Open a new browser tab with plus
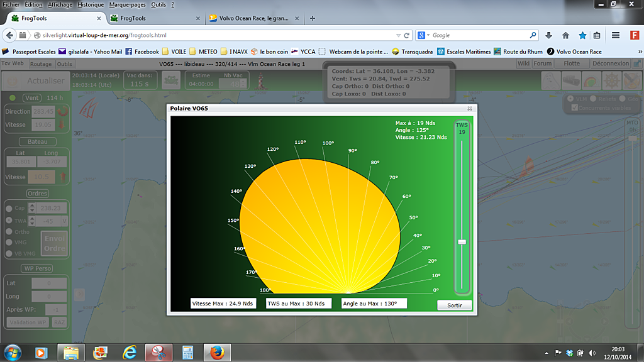This screenshot has width=644, height=362. pyautogui.click(x=313, y=18)
